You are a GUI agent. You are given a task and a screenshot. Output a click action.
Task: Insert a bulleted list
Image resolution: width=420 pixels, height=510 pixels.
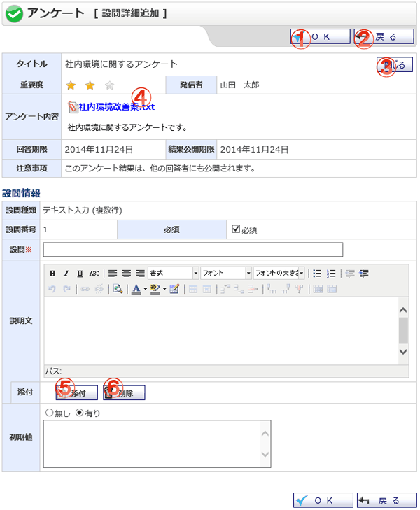tap(317, 274)
